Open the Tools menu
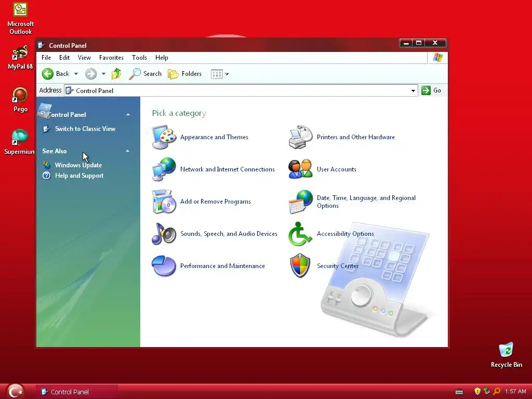The height and width of the screenshot is (399, 532). [x=139, y=58]
